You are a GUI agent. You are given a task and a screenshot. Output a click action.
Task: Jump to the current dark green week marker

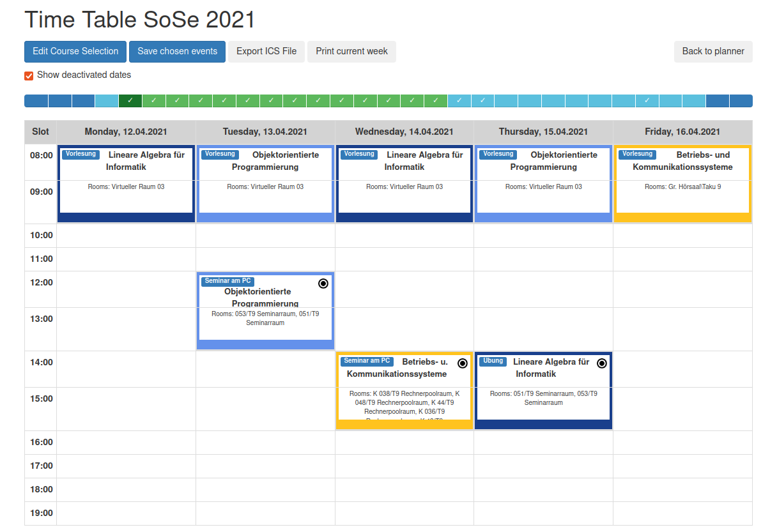click(130, 101)
